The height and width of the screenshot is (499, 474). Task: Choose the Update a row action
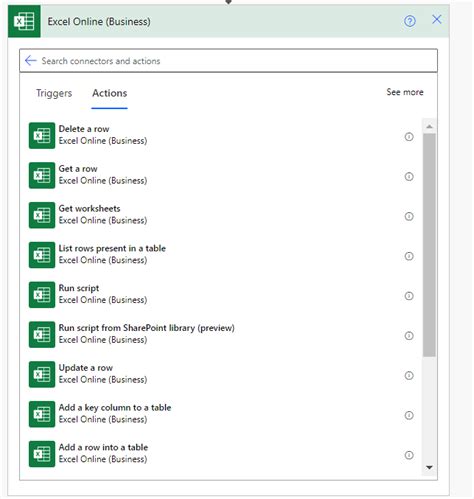coord(222,374)
